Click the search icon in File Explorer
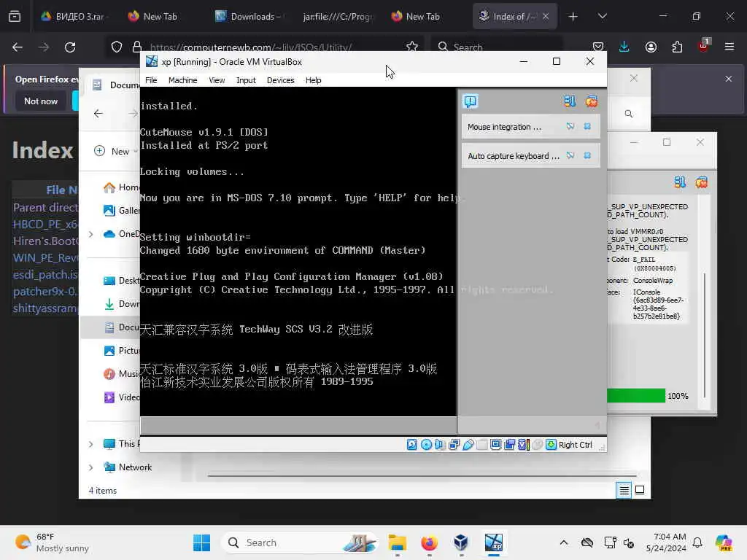This screenshot has height=560, width=747. (x=629, y=114)
